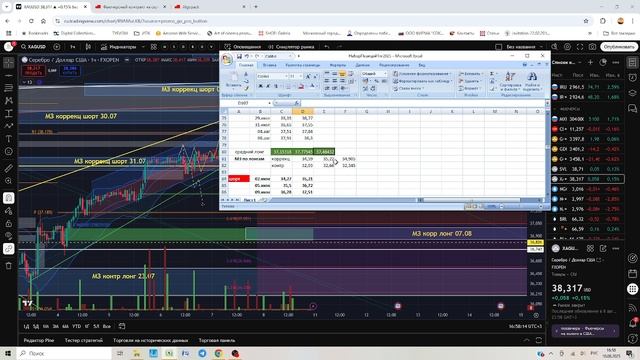Open the XAGUSD symbol search

(x=33, y=47)
